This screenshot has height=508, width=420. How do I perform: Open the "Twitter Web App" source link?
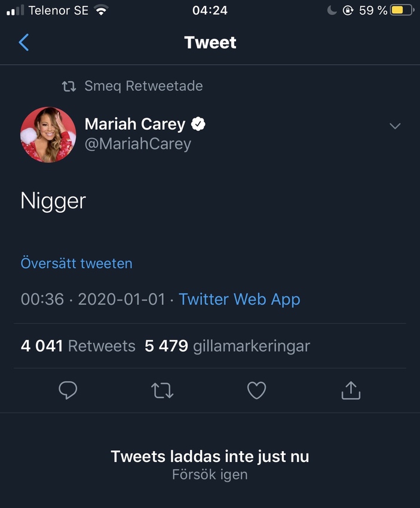(239, 299)
